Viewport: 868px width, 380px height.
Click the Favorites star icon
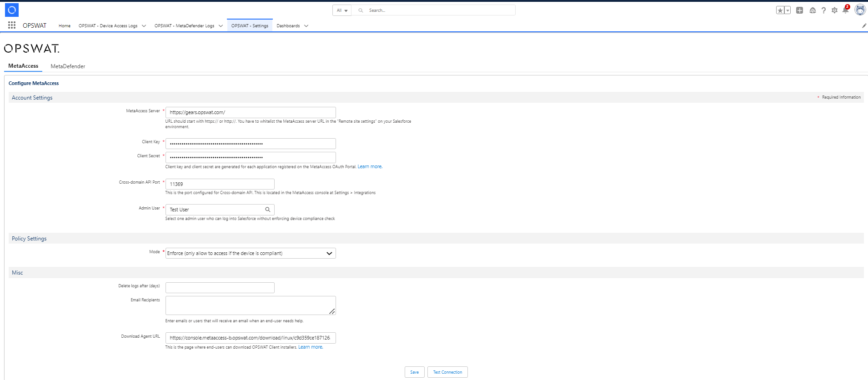pos(780,10)
